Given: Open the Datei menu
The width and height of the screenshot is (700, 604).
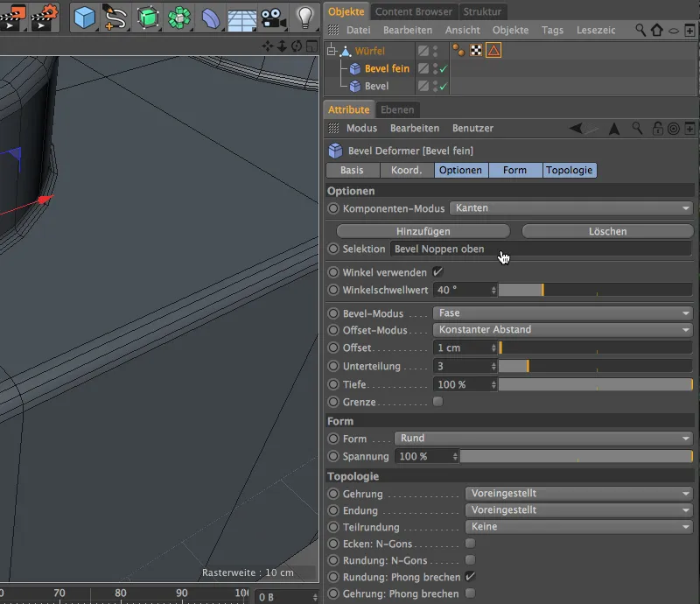Looking at the screenshot, I should click(x=359, y=30).
